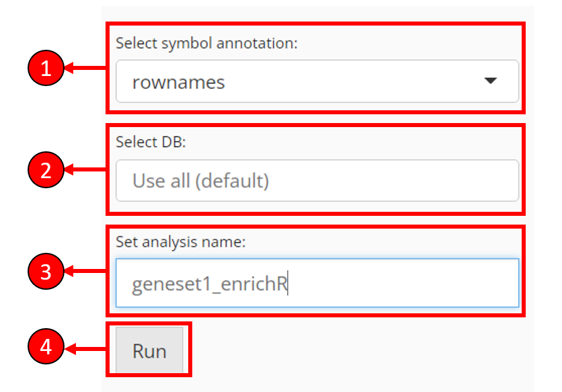Viewport: 562px width, 392px height.
Task: Click the 'Select symbol annotation:' label
Action: (x=206, y=44)
